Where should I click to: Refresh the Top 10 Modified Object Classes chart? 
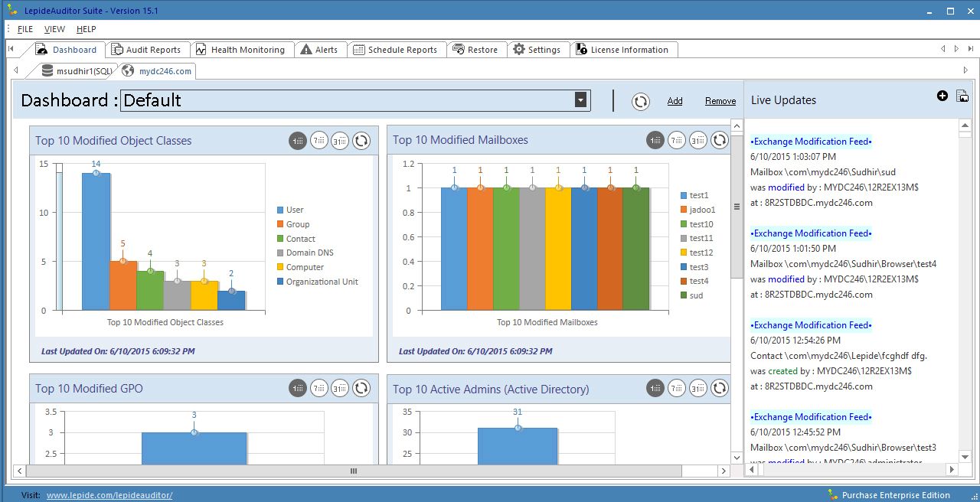pos(362,141)
